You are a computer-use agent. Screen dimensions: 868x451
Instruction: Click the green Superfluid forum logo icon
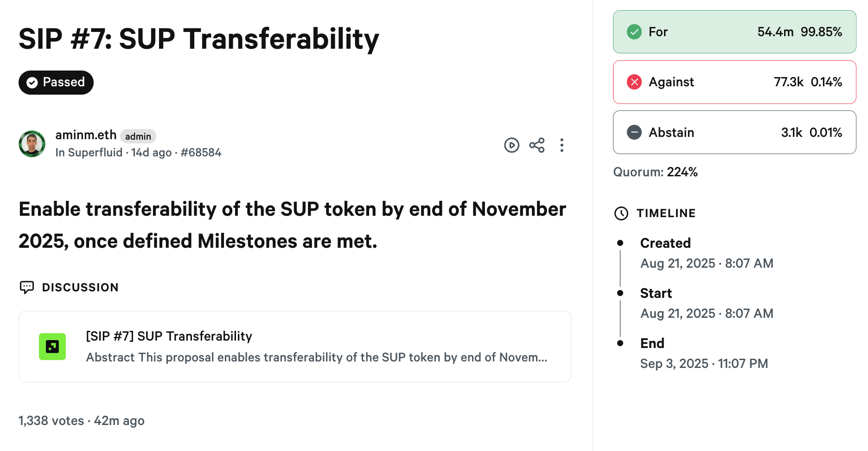tap(52, 347)
